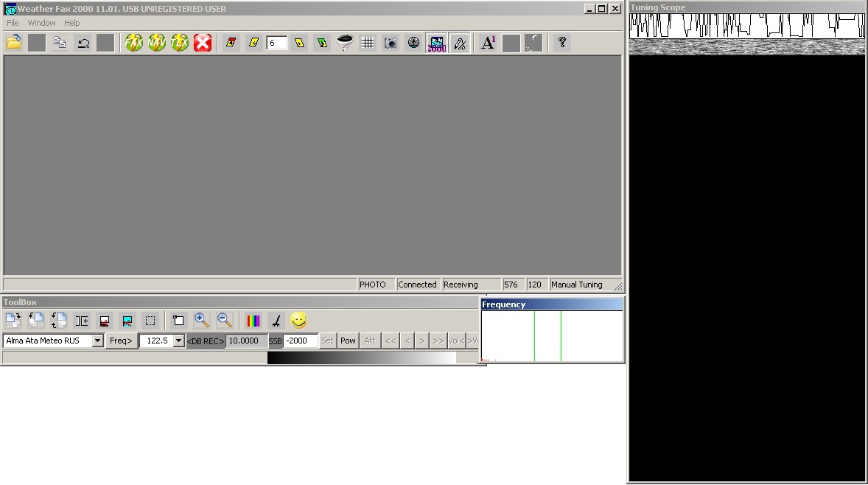
Task: Click the yellow smiley face icon
Action: click(298, 321)
